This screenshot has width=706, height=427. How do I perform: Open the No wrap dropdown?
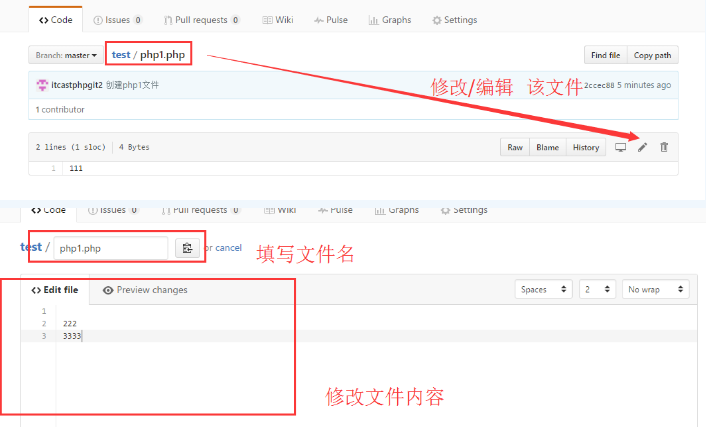656,289
